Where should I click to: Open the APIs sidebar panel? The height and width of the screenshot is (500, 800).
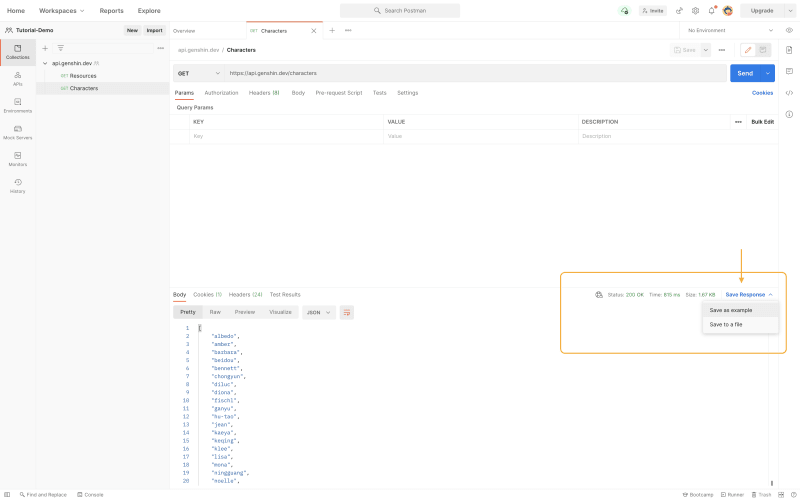pos(17,79)
